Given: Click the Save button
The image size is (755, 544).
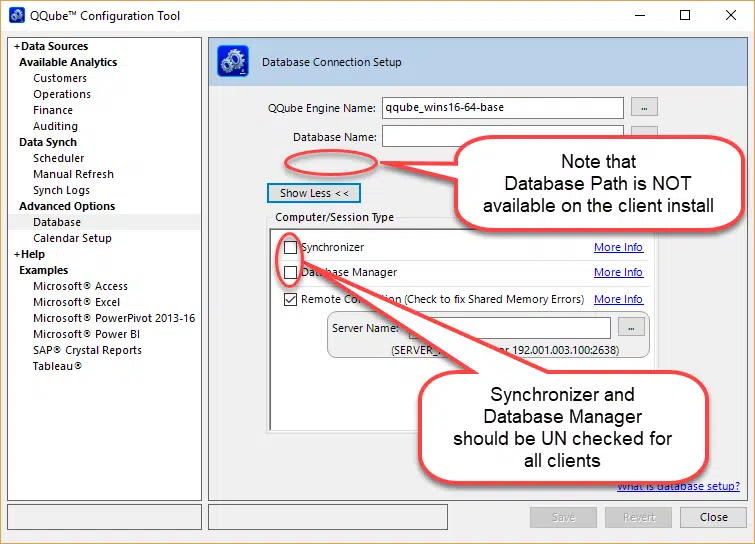Looking at the screenshot, I should click(563, 517).
